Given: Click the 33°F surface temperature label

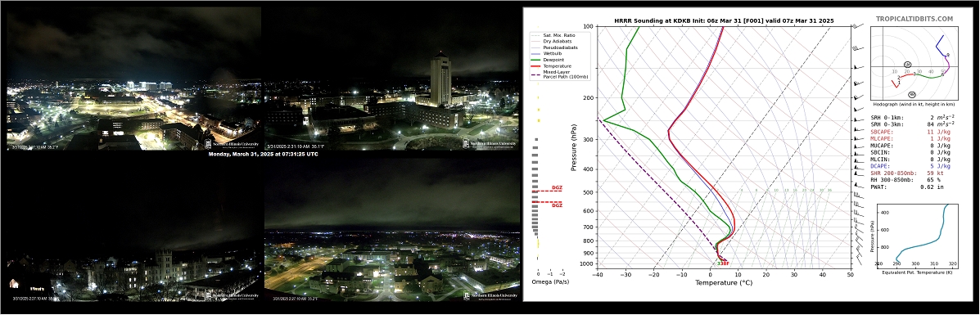Looking at the screenshot, I should click(x=723, y=263).
